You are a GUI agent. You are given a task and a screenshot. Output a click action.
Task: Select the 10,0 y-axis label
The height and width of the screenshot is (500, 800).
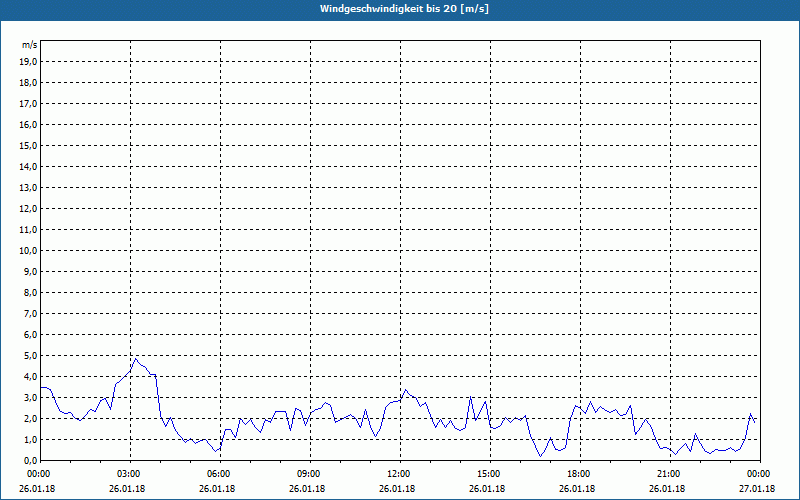click(29, 251)
